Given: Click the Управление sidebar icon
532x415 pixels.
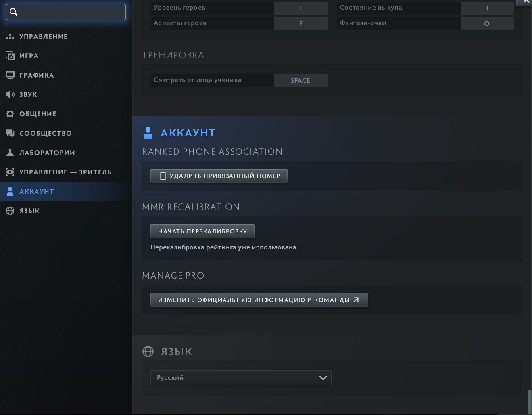Looking at the screenshot, I should pyautogui.click(x=10, y=36).
